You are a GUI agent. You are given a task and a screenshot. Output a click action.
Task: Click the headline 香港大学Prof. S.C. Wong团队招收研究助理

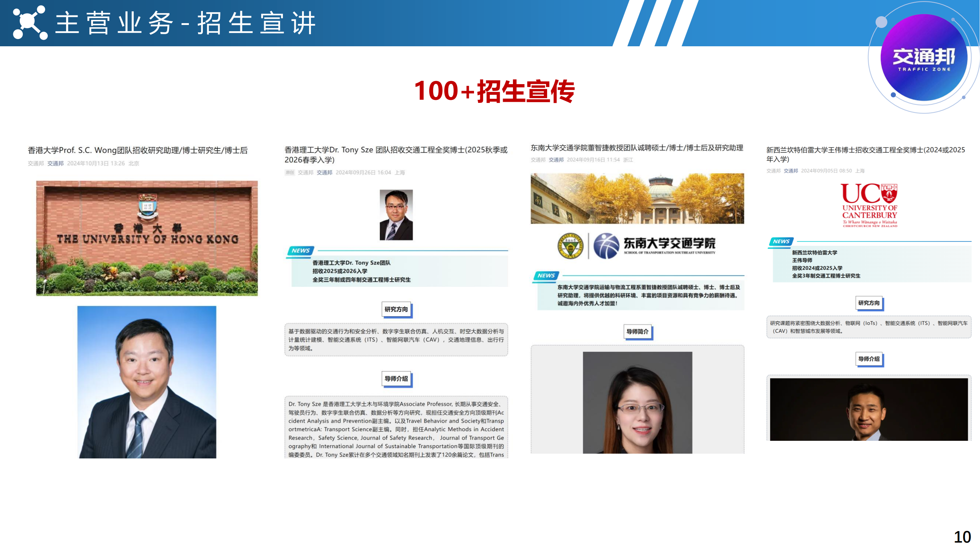[x=138, y=150]
